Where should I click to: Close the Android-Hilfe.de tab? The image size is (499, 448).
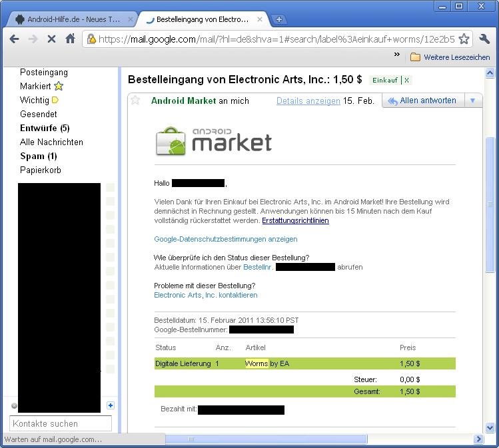(x=130, y=19)
